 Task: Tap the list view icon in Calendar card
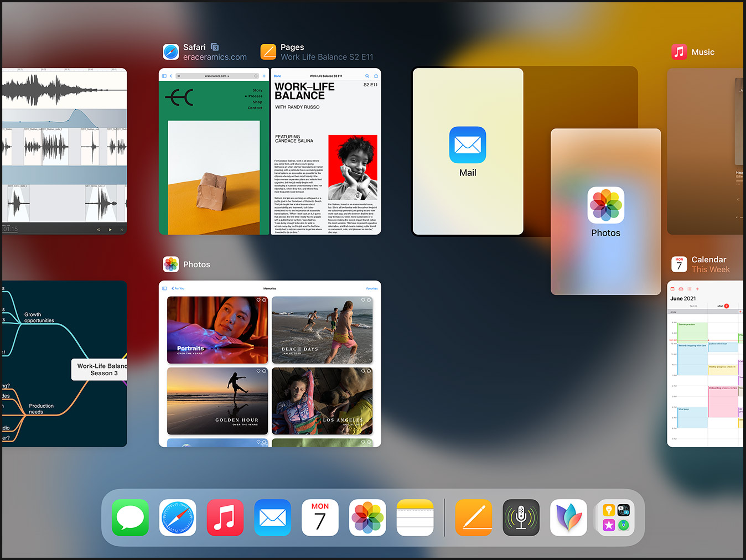tap(689, 289)
